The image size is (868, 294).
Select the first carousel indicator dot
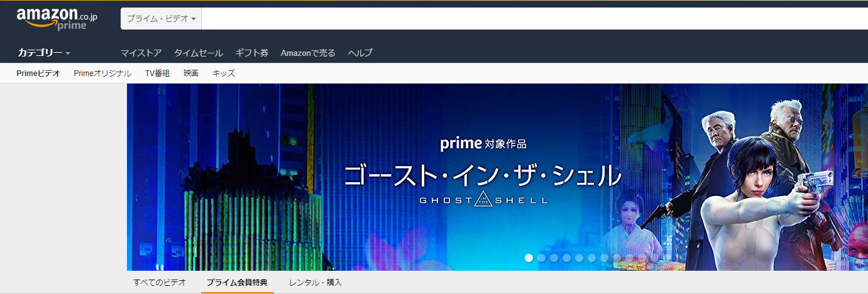coord(529,258)
